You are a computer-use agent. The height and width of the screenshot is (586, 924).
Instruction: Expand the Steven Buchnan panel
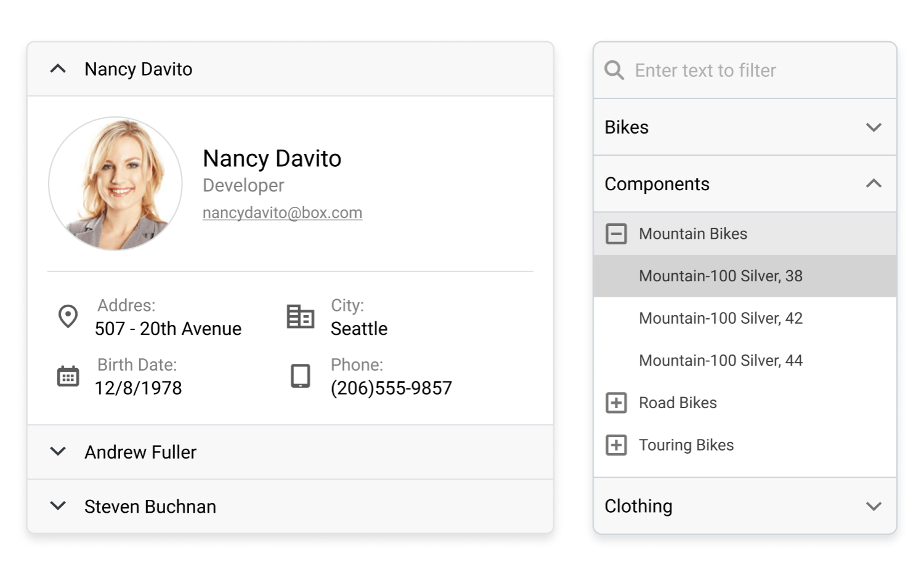58,506
